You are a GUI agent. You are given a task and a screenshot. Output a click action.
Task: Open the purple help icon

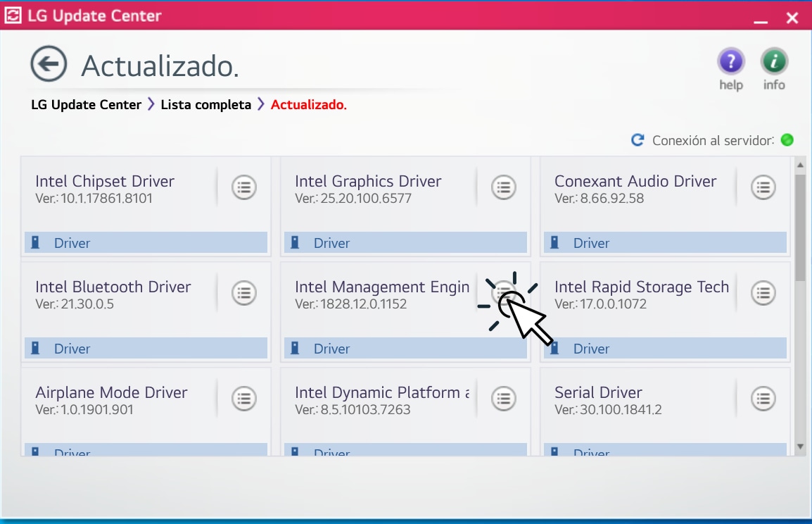point(730,62)
